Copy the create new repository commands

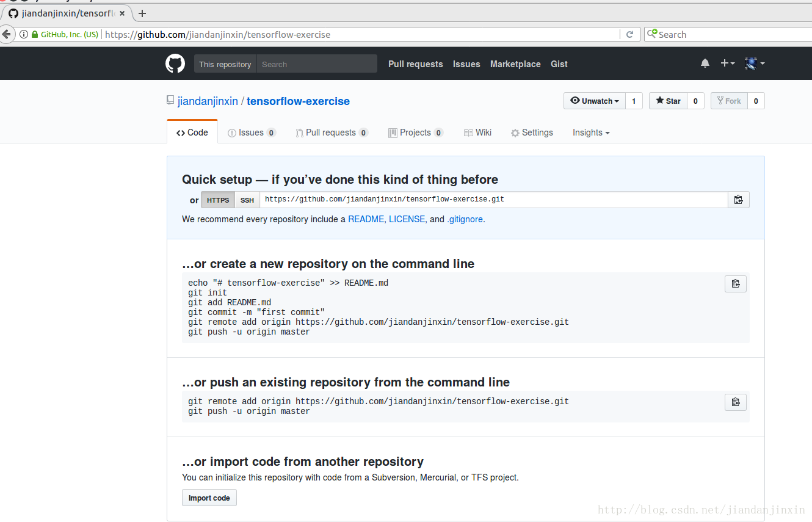(x=736, y=284)
